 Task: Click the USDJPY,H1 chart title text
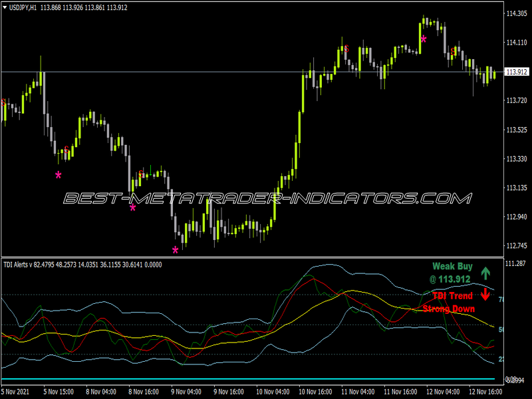pos(23,7)
